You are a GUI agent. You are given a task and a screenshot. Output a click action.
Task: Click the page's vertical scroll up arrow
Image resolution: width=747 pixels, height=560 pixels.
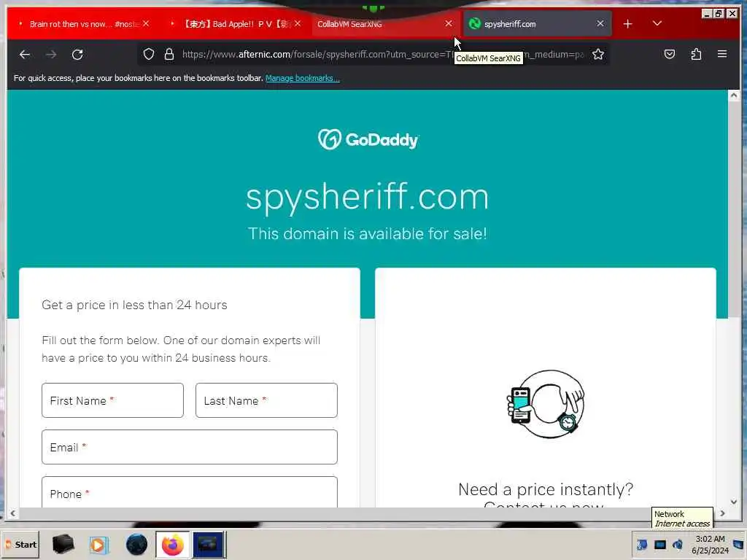[x=734, y=96]
